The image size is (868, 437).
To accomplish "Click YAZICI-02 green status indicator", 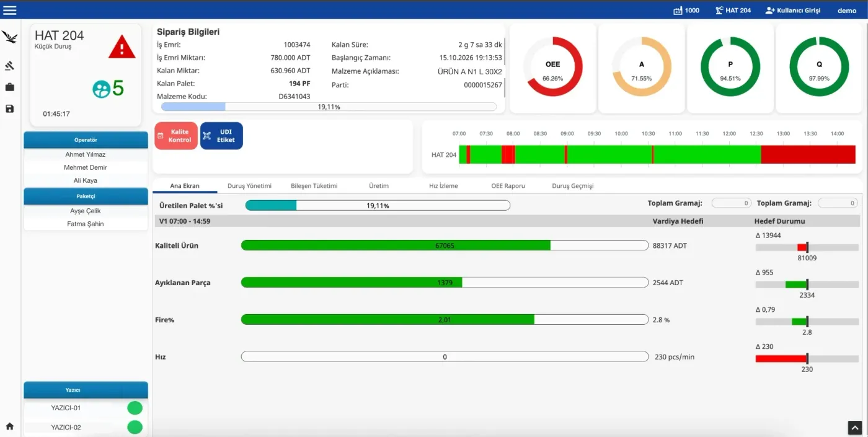I will tap(135, 427).
